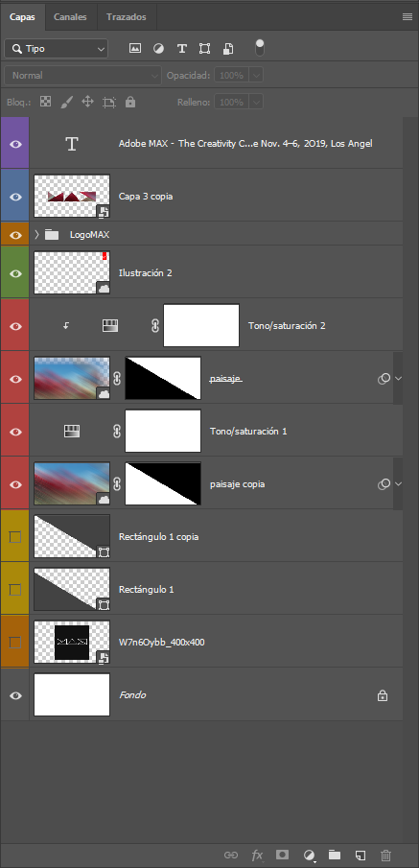Viewport: 419px width, 868px height.
Task: Open the fx layer style menu
Action: click(x=257, y=855)
